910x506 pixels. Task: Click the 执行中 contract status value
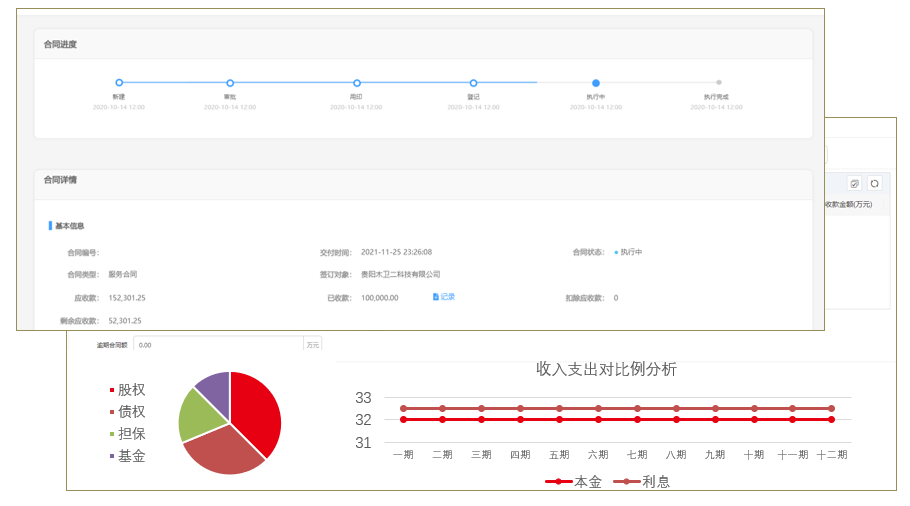631,252
